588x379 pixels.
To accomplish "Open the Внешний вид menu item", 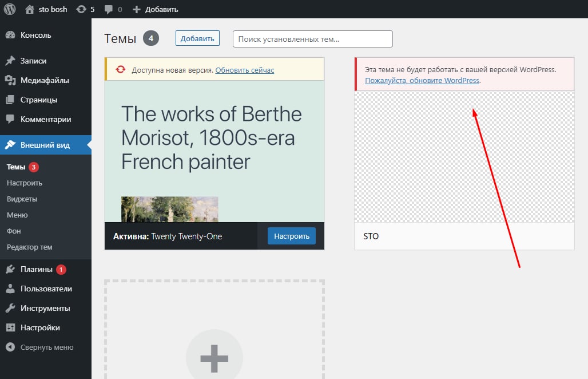I will coord(46,145).
